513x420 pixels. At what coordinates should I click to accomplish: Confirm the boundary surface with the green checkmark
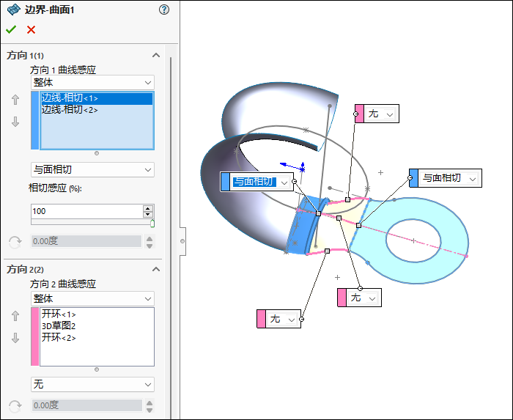11,30
